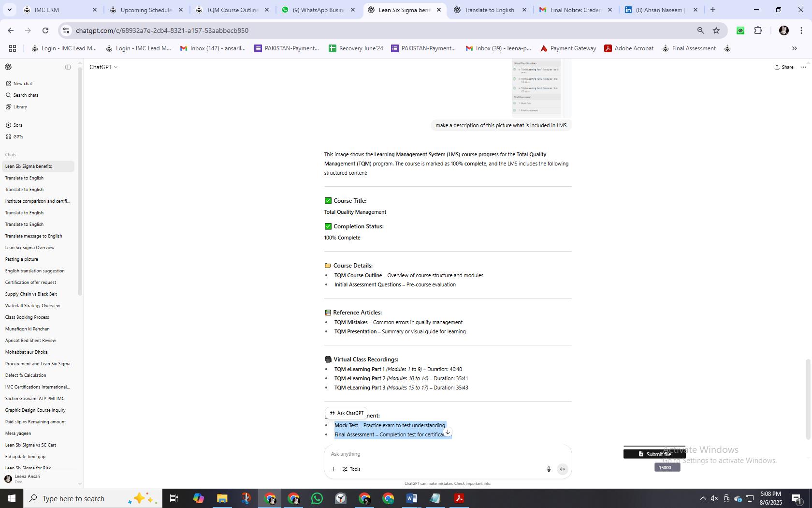This screenshot has height=508, width=812.
Task: Open the Adobe Acrobat bookmark
Action: pyautogui.click(x=629, y=48)
